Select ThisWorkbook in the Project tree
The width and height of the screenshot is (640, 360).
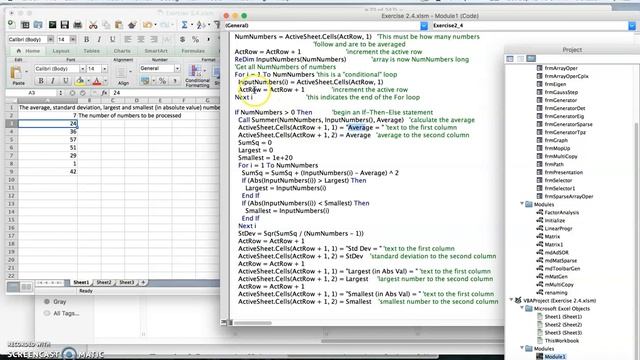click(x=562, y=340)
